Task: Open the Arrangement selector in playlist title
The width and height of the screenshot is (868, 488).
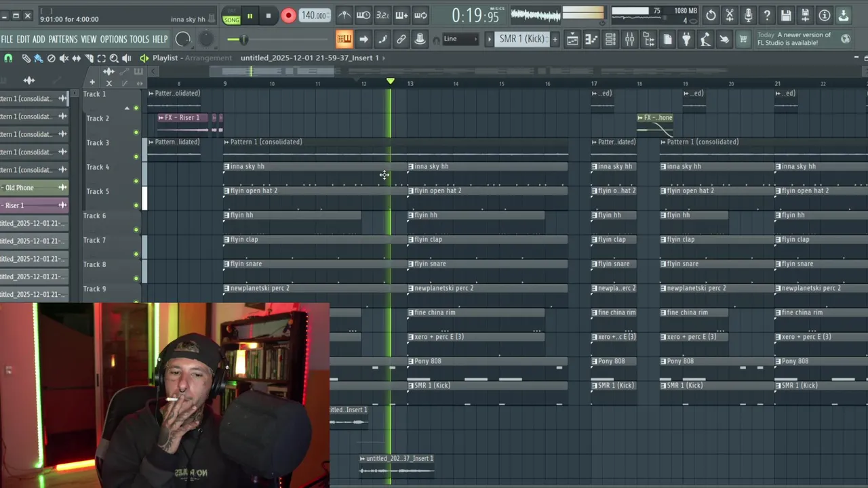Action: (209, 58)
